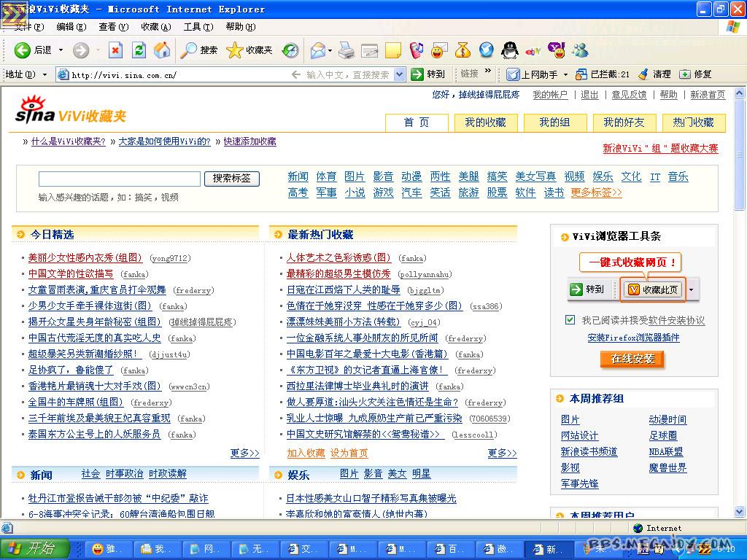The image size is (747, 560).
Task: Focus the tag search input field
Action: click(x=120, y=179)
